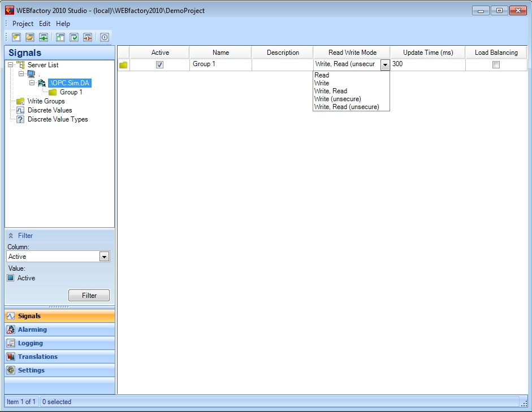The height and width of the screenshot is (412, 532).
Task: Select Group 1 in the server tree
Action: [x=71, y=92]
